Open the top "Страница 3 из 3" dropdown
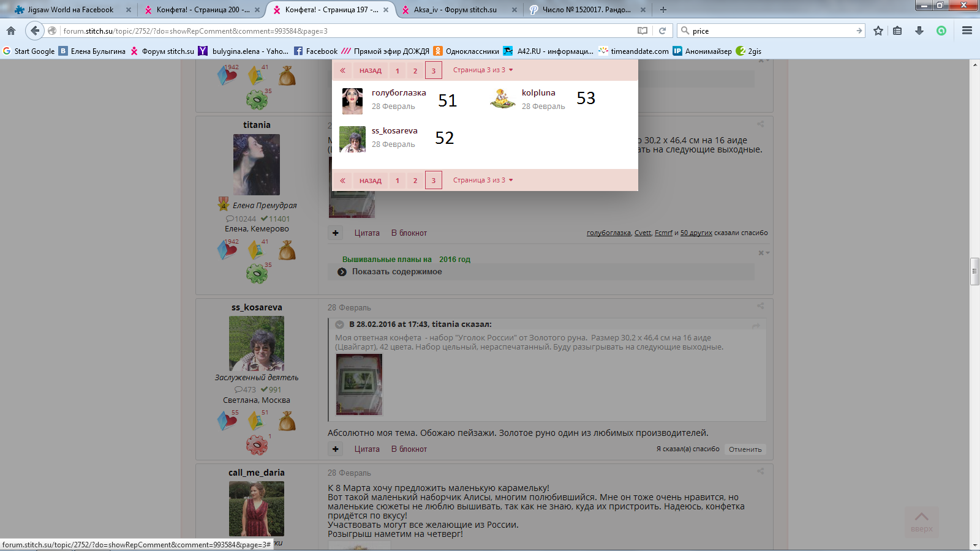Screen dimensions: 980x551 [x=483, y=70]
